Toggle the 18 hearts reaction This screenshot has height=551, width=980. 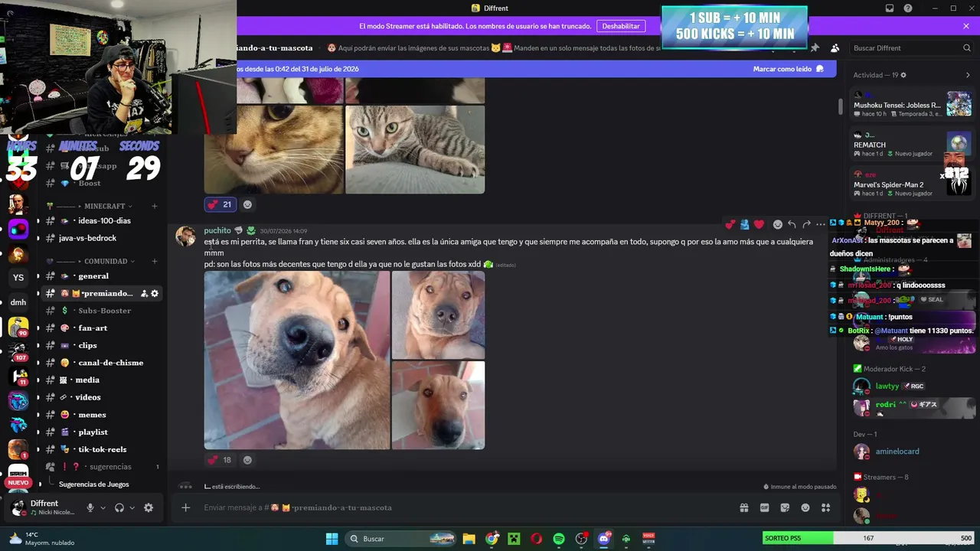point(220,460)
